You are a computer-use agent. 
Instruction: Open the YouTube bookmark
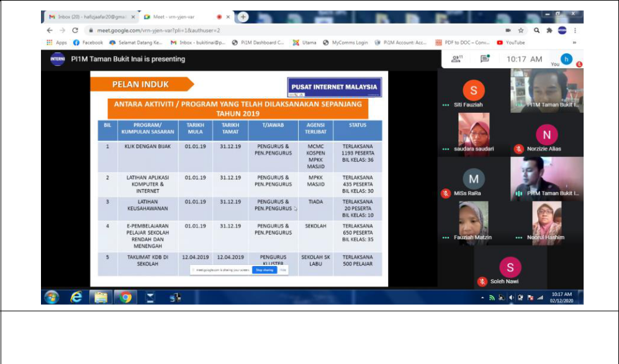pyautogui.click(x=511, y=43)
